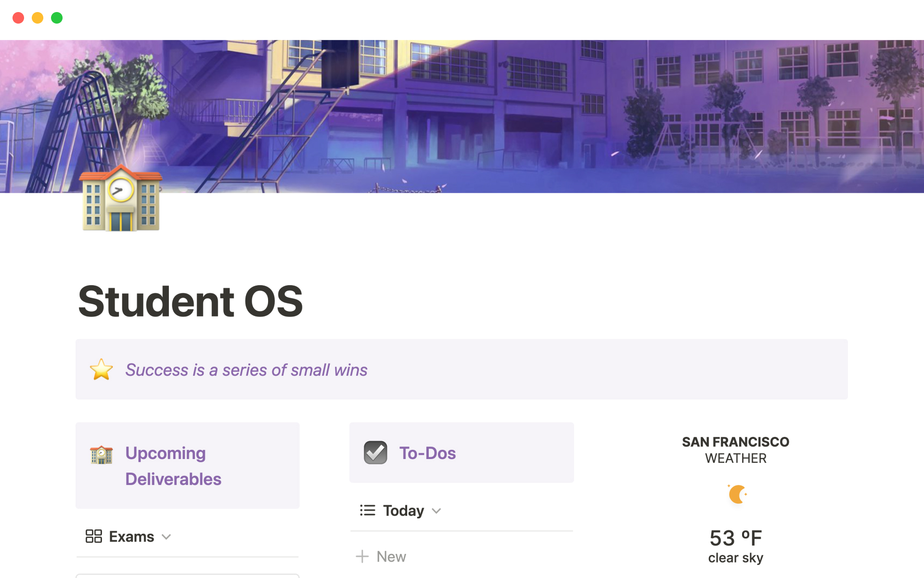924x578 pixels.
Task: Click New to add a task
Action: pyautogui.click(x=391, y=556)
